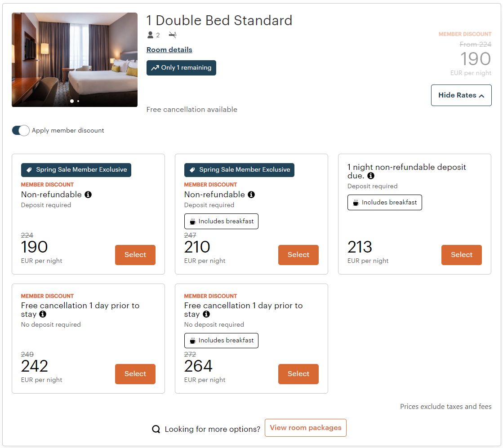The width and height of the screenshot is (503, 448).
Task: Click the magnifier icon near Looking for more options
Action: pyautogui.click(x=156, y=429)
